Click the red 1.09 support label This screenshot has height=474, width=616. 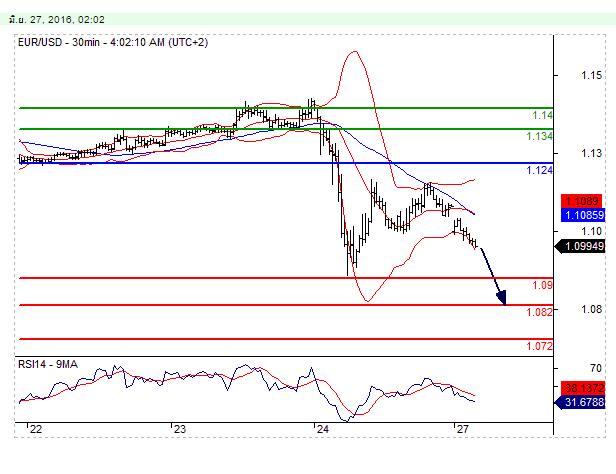[x=543, y=285]
